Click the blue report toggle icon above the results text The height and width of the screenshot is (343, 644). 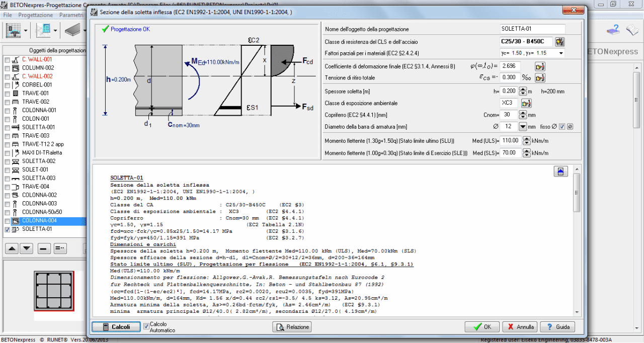(x=561, y=171)
